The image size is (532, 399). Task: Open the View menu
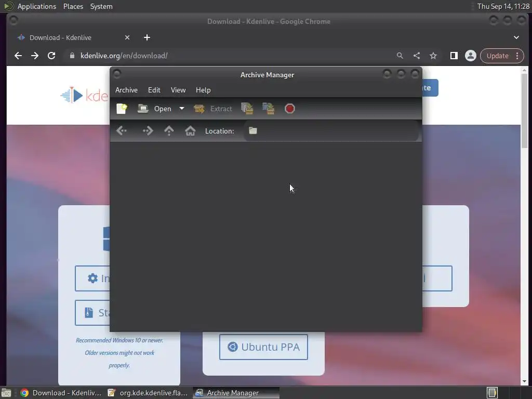click(178, 90)
